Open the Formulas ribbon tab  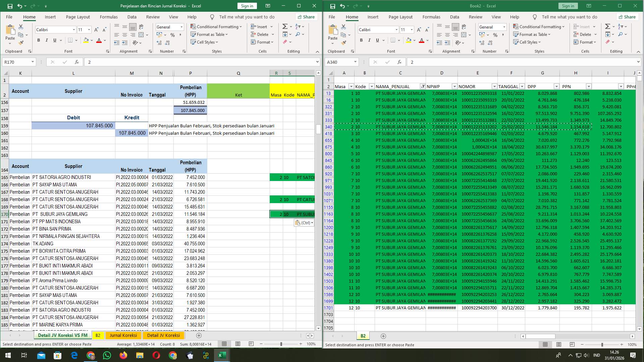point(109,17)
